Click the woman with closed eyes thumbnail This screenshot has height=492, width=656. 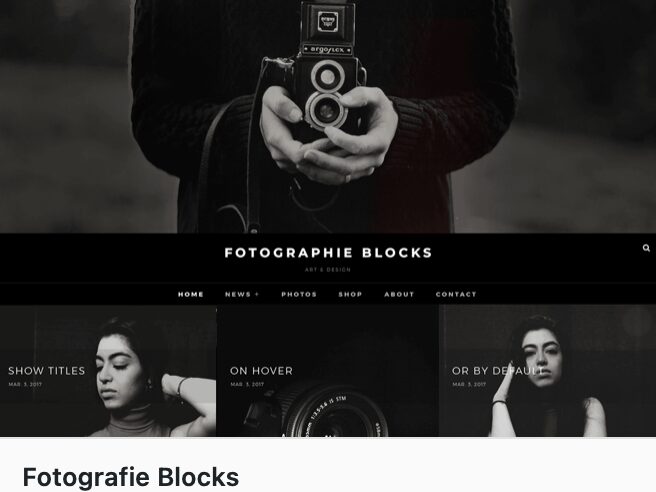click(x=108, y=371)
